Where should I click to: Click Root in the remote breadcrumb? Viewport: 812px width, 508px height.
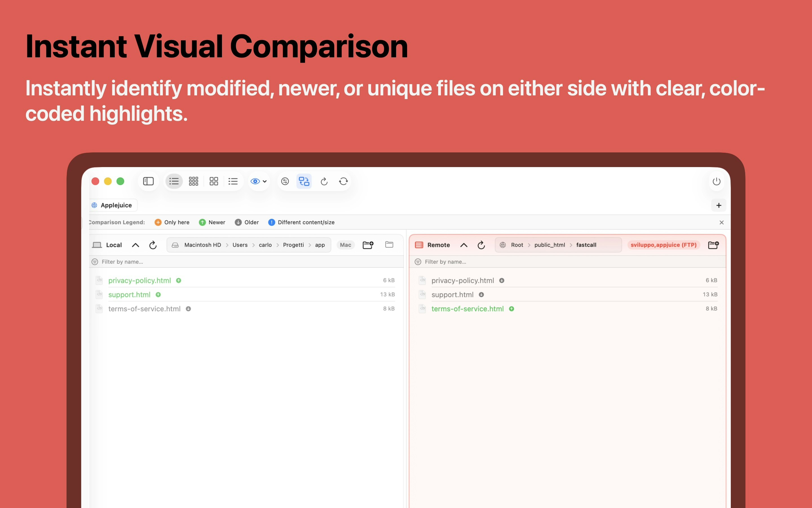click(517, 245)
